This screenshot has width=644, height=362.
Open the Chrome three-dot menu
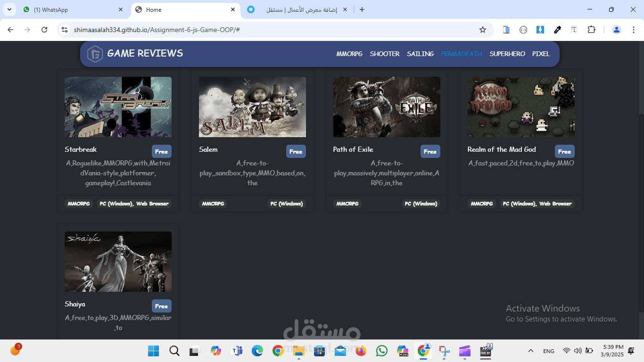pyautogui.click(x=633, y=30)
